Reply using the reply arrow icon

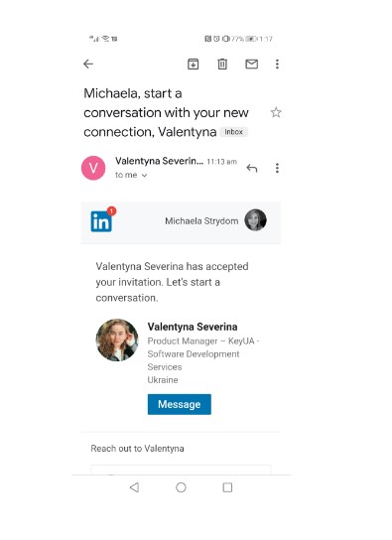[252, 168]
